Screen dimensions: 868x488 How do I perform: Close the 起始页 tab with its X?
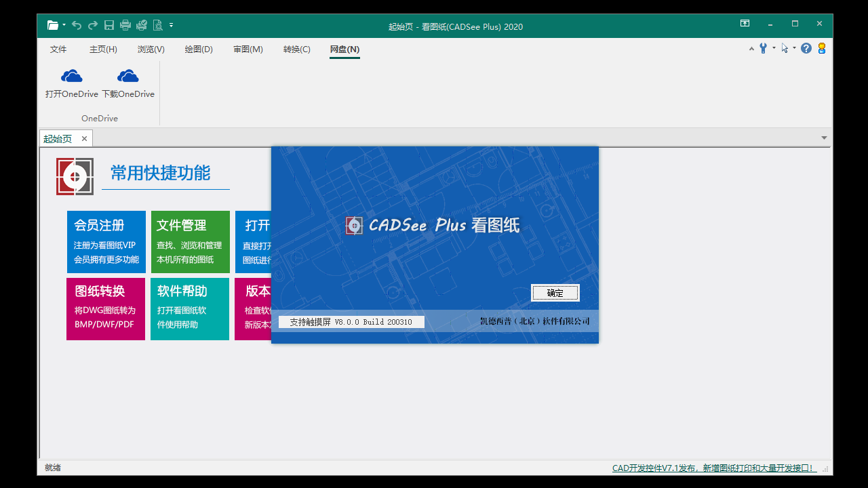(84, 138)
